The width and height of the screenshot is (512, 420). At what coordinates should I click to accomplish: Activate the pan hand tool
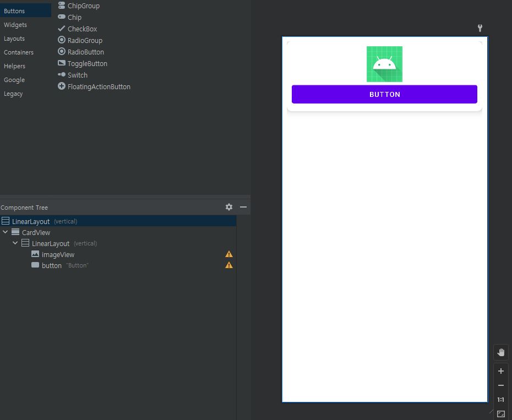tap(501, 352)
